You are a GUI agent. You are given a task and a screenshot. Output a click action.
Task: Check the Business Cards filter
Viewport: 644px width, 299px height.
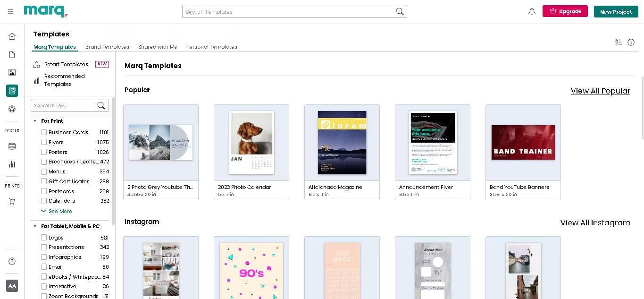tap(44, 132)
